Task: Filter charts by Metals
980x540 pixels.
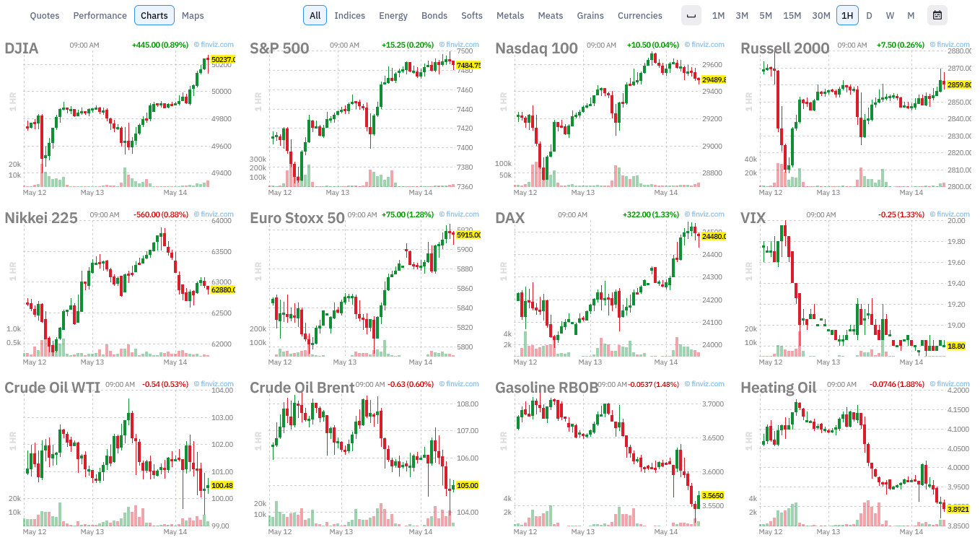Action: (510, 15)
